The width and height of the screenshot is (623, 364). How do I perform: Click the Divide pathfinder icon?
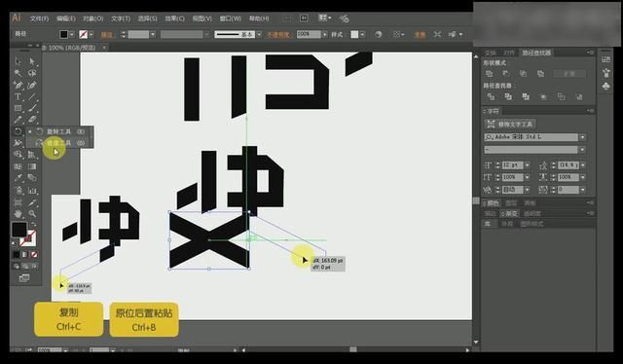pyautogui.click(x=491, y=96)
